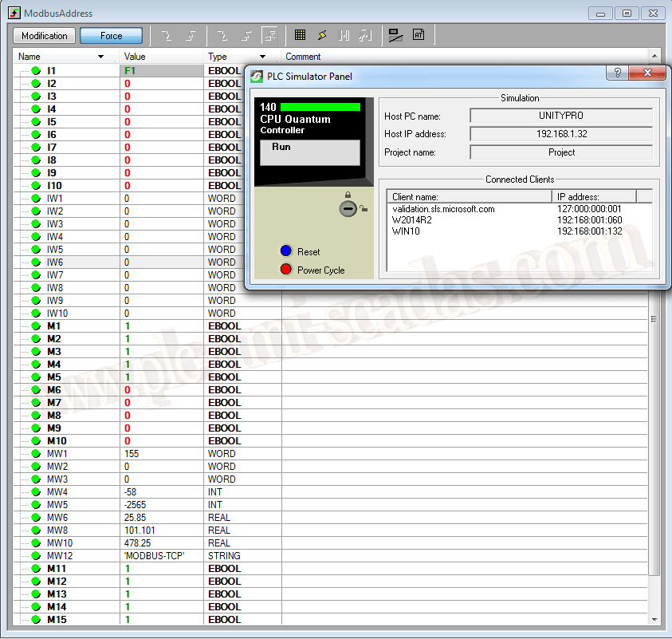Click the green indicator beside M1

point(36,326)
